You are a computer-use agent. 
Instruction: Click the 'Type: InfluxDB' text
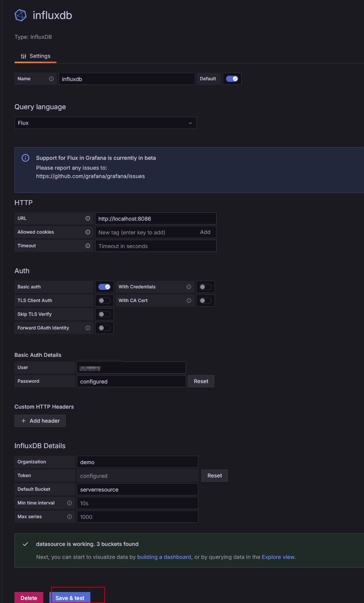coord(33,37)
